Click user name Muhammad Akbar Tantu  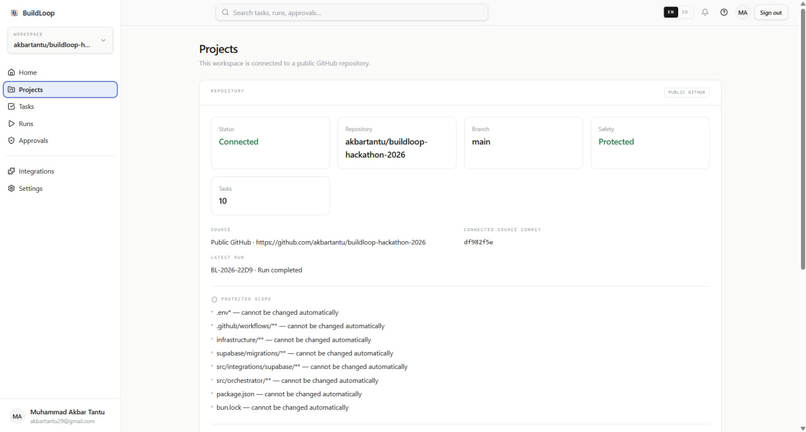[x=67, y=412]
